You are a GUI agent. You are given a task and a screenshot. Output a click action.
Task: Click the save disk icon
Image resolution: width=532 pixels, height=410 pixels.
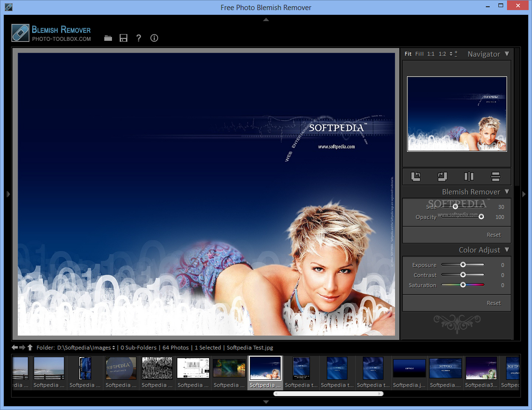tap(124, 38)
